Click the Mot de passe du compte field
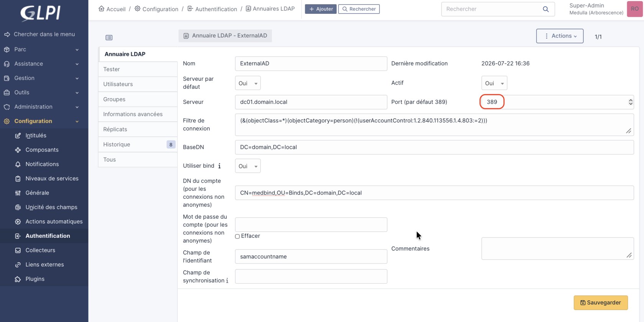This screenshot has height=322, width=644. [x=311, y=225]
